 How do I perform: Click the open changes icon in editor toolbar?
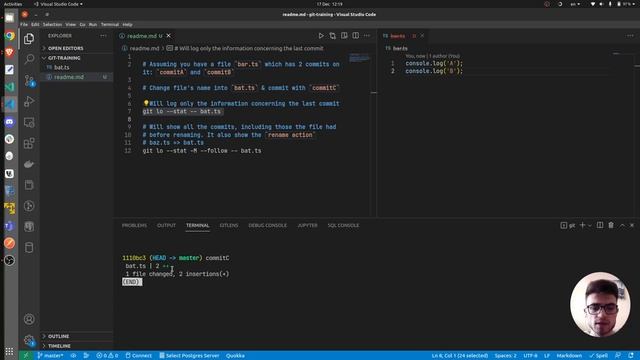click(333, 36)
